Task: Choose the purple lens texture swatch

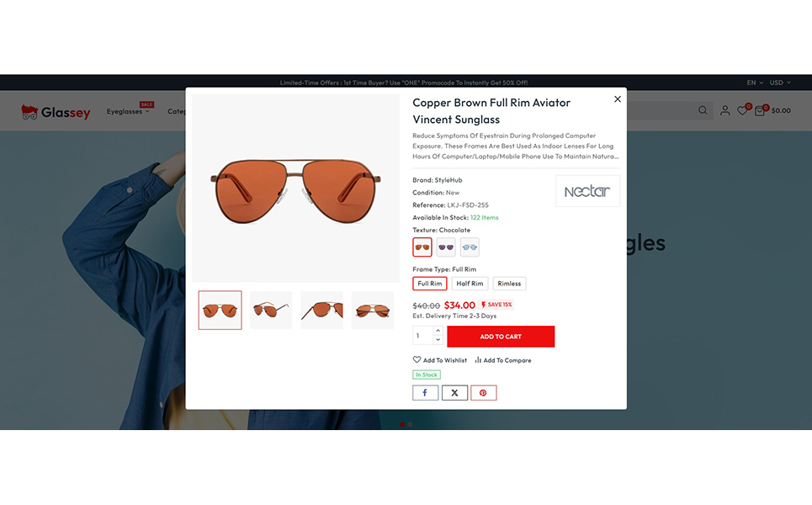Action: 446,247
